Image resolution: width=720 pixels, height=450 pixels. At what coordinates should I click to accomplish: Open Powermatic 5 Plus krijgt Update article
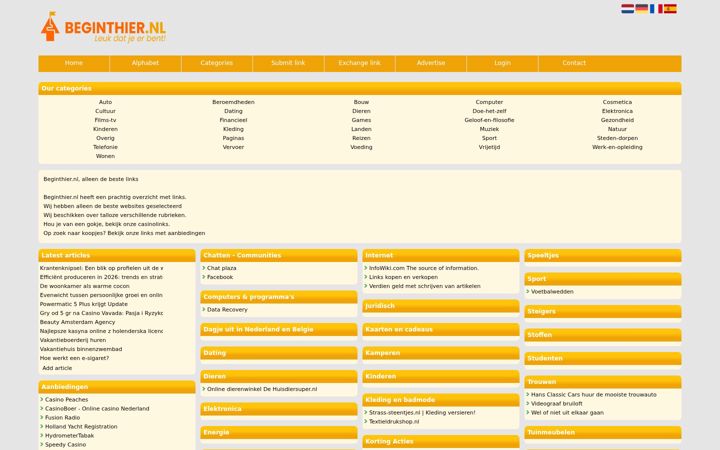click(x=84, y=304)
